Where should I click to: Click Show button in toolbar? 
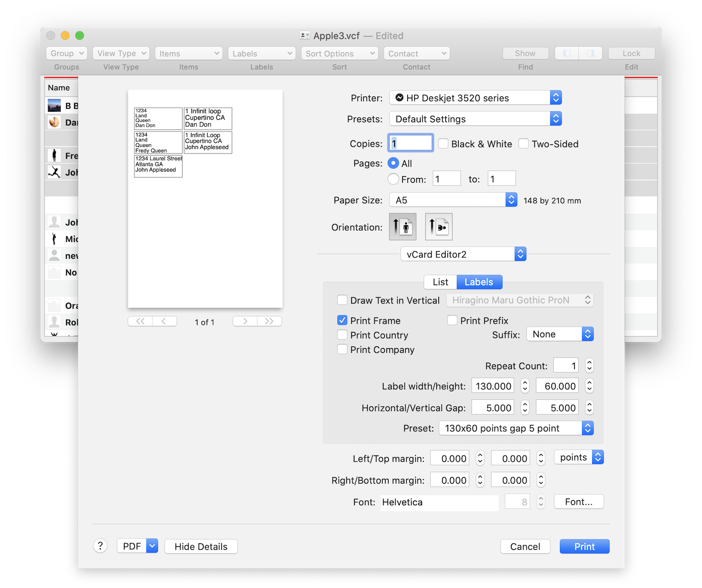click(525, 53)
